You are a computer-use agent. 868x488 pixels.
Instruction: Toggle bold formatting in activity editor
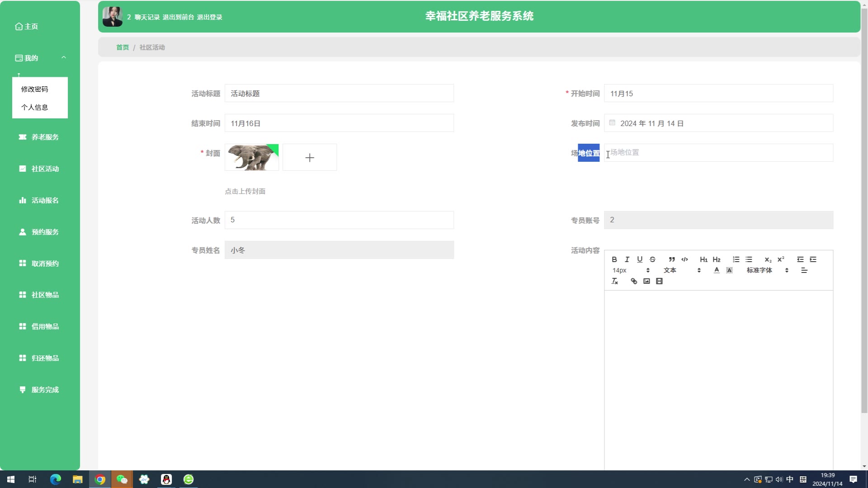click(614, 259)
